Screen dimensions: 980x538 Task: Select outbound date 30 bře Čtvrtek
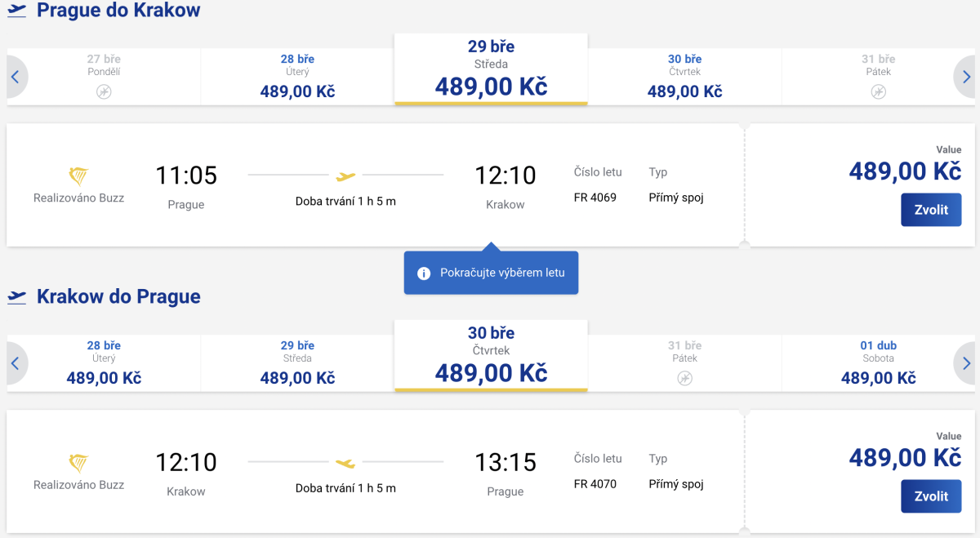[684, 77]
